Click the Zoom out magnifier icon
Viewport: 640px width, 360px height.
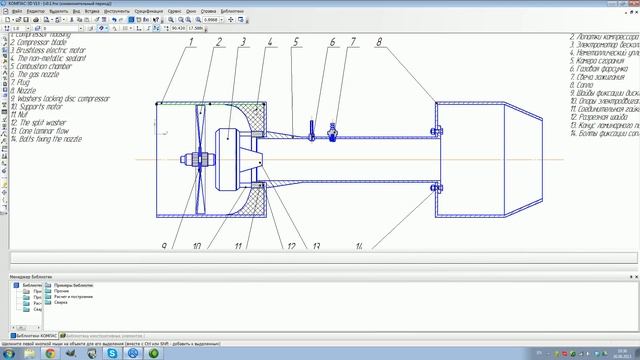click(x=188, y=20)
